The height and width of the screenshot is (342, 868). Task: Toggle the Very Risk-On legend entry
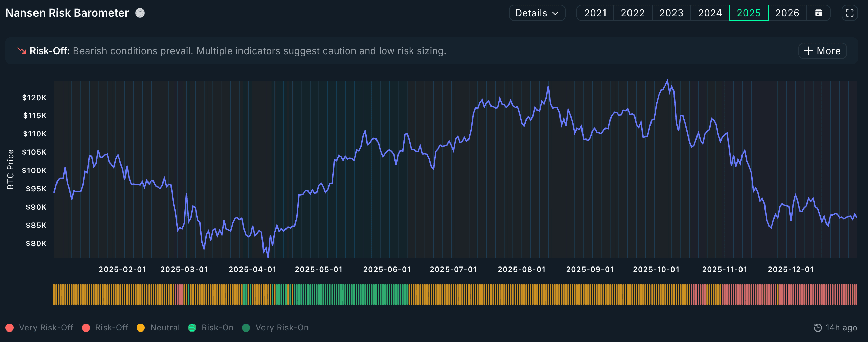click(275, 328)
